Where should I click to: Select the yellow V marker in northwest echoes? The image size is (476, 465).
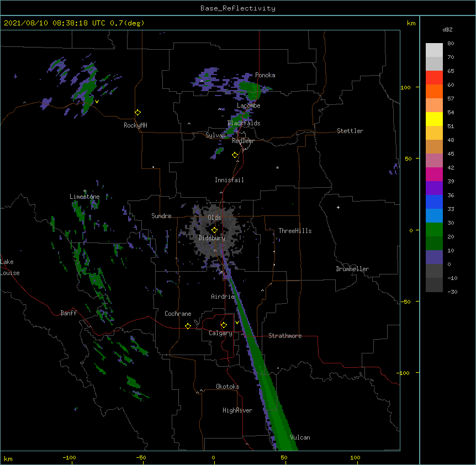point(97,102)
